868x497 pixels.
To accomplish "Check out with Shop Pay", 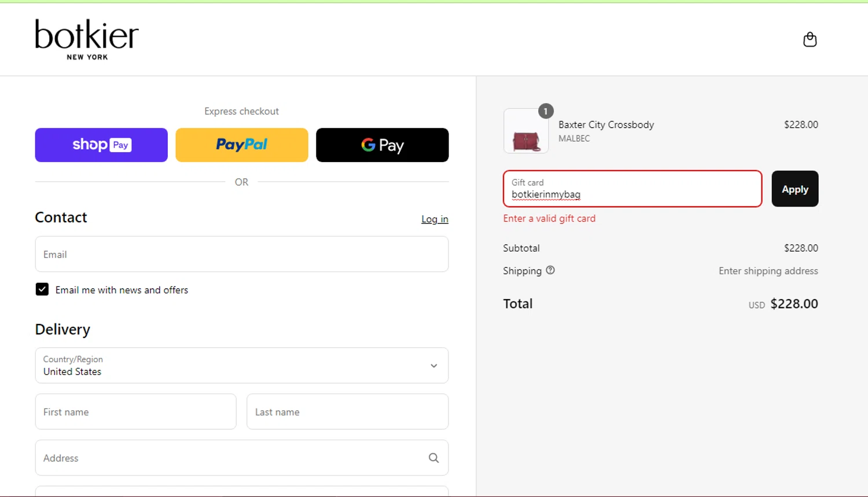I will 101,145.
